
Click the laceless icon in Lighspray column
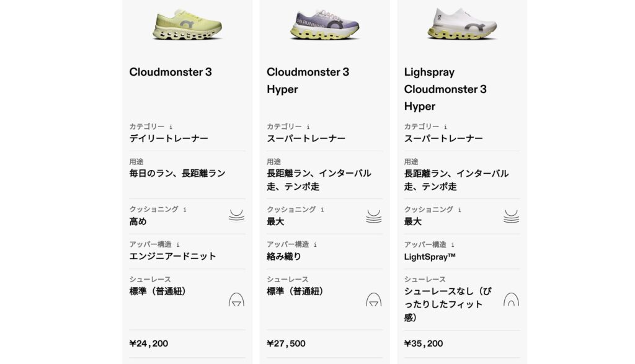pyautogui.click(x=511, y=300)
